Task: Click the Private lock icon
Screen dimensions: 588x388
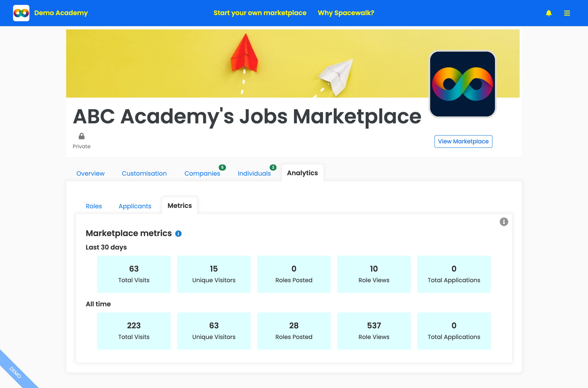Action: 81,136
